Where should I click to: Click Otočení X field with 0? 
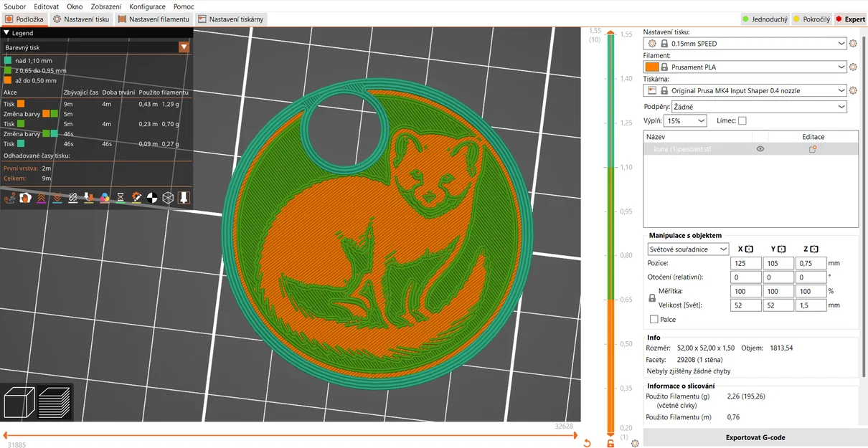click(x=746, y=277)
